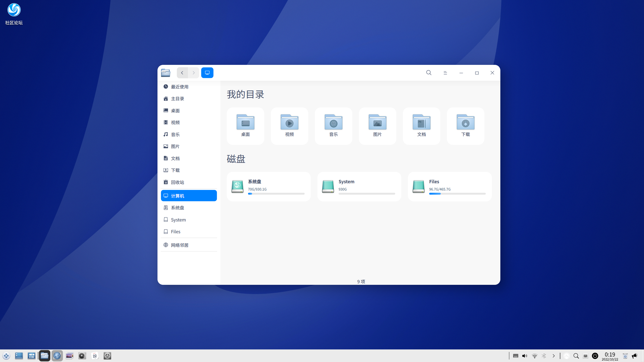Open the 文档 folder tile
Viewport: 644px width, 362px height.
tap(421, 125)
